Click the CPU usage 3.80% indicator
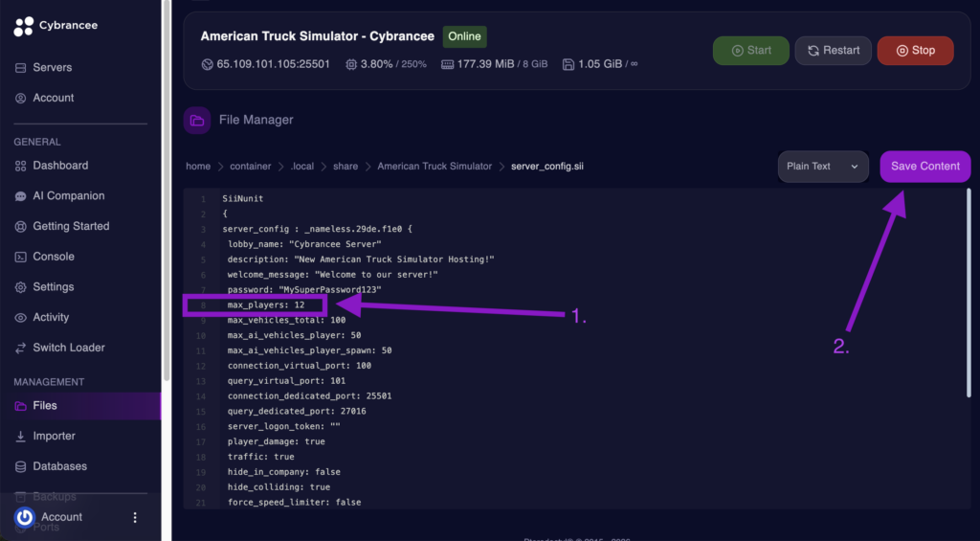The image size is (980, 541). (x=387, y=64)
